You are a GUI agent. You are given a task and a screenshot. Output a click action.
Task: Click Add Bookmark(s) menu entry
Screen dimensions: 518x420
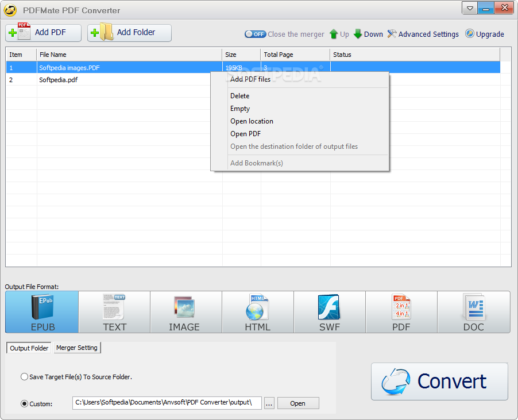click(x=300, y=163)
